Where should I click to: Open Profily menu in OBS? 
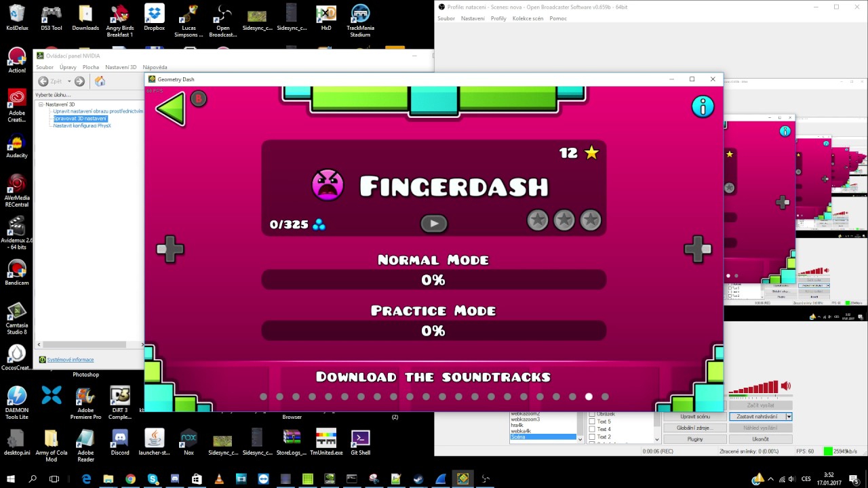tap(498, 18)
